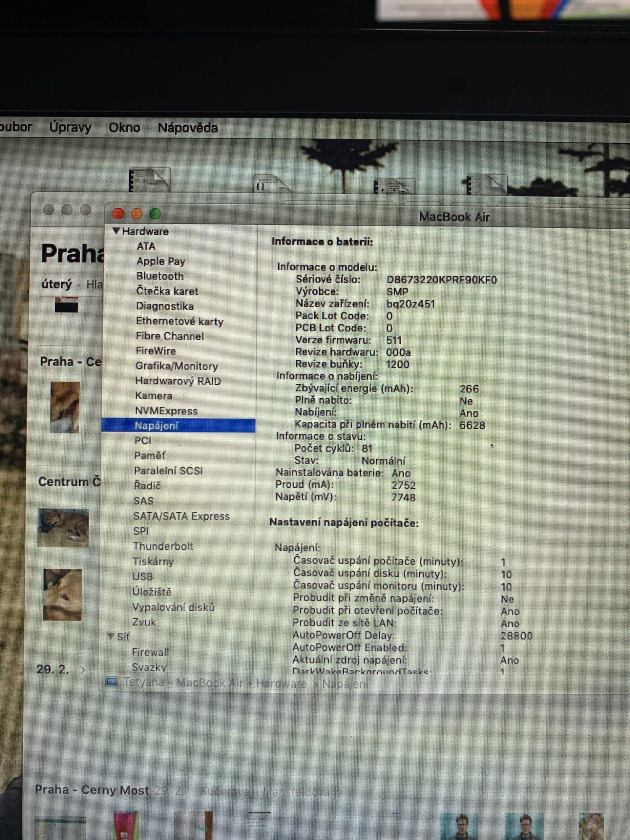Click Hardware in bottom path bar
The width and height of the screenshot is (630, 840).
click(281, 683)
